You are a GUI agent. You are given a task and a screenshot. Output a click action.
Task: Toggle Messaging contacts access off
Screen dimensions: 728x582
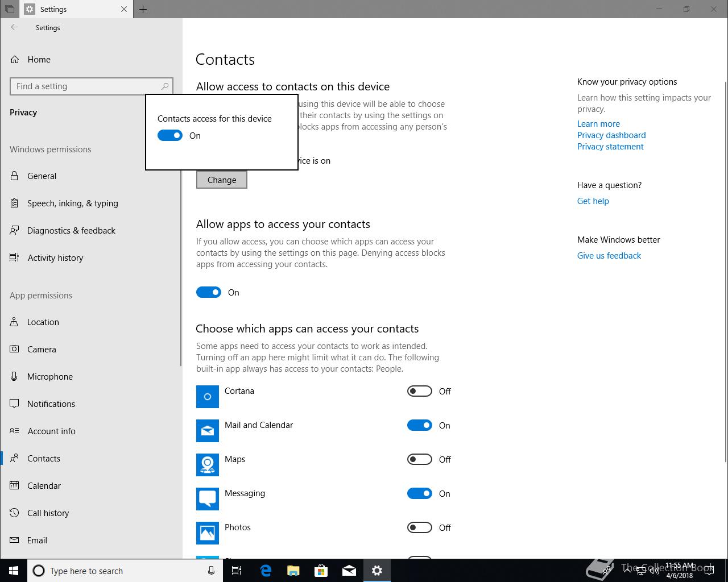coord(420,493)
